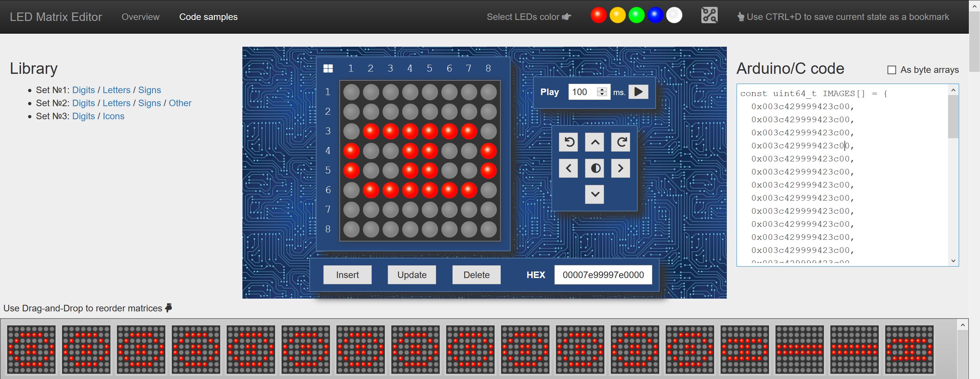Click the random pattern icon in the header

tap(709, 16)
